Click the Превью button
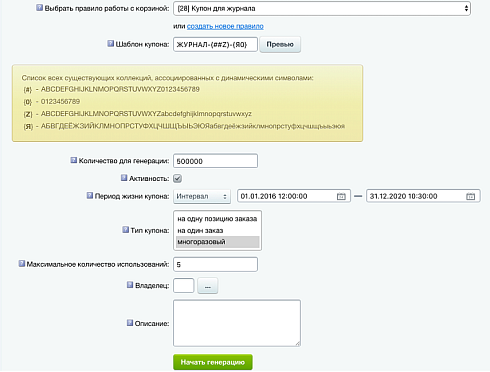This screenshot has height=372, width=490. coord(280,44)
